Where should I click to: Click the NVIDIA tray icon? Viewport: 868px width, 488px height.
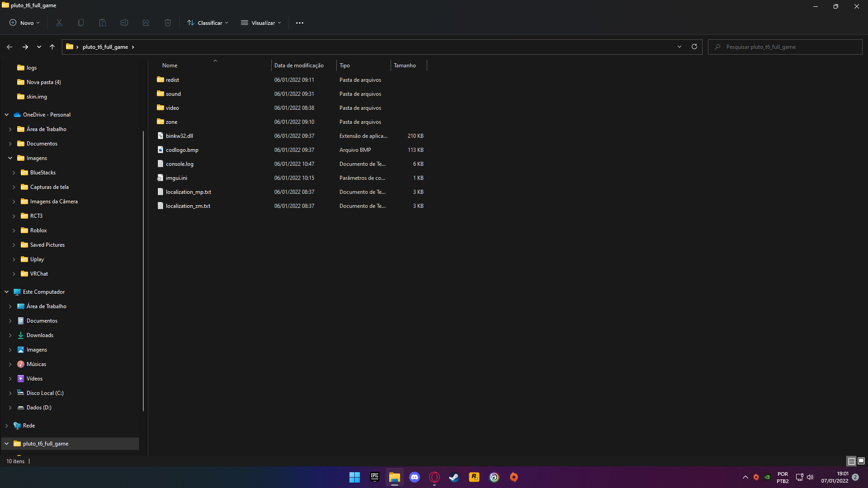coord(767,477)
